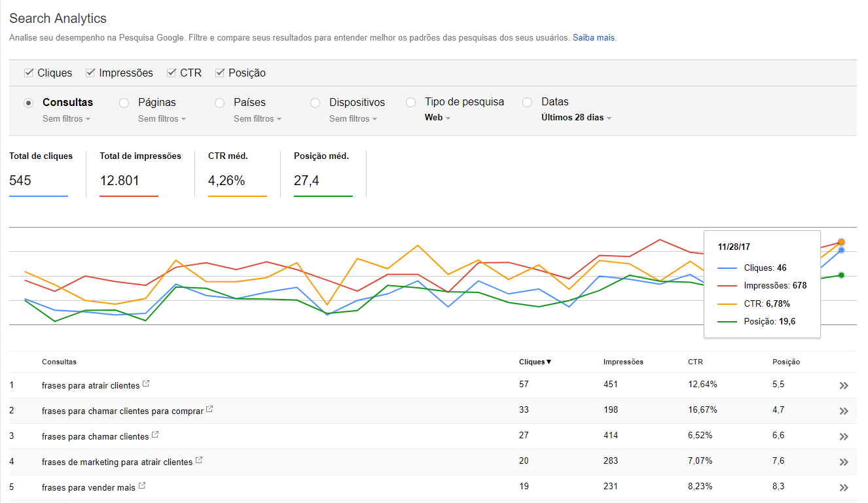Open the query link "frases para atrair clientes"
Screen dimensions: 868x503
tap(92, 385)
